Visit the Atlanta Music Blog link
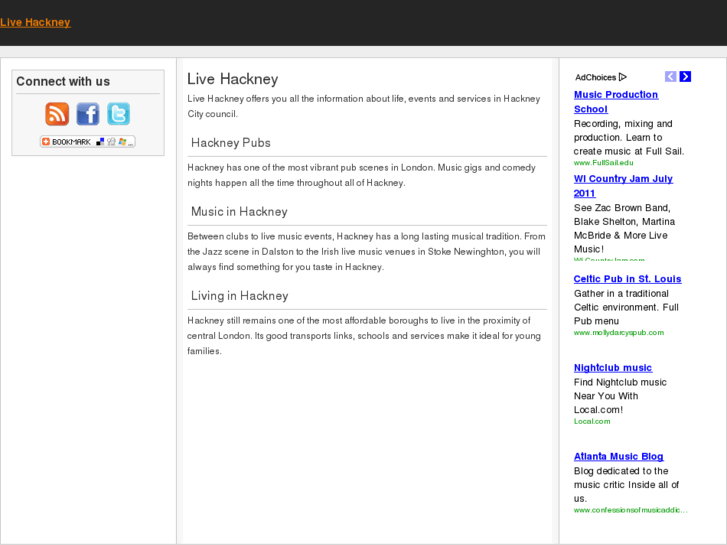Image resolution: width=727 pixels, height=545 pixels. 618,457
